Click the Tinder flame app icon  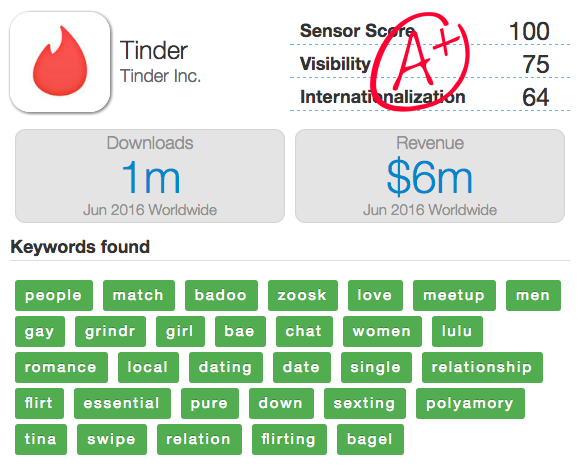[x=60, y=62]
